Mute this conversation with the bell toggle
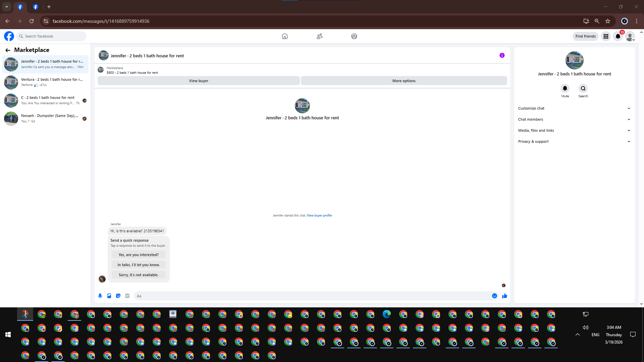The image size is (644, 362). click(x=565, y=88)
